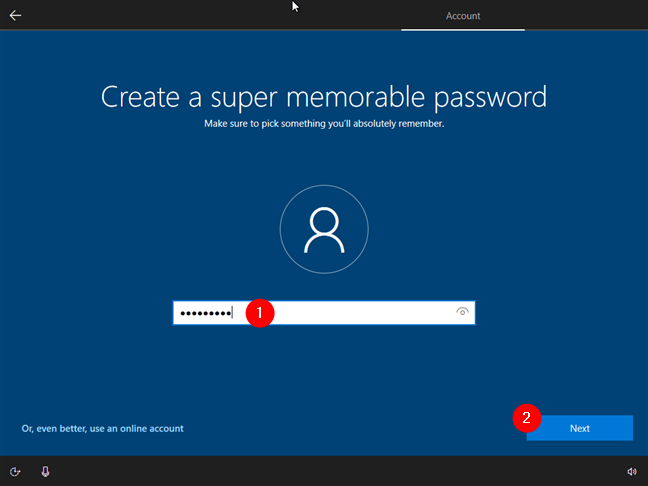
Task: Toggle the microphone icon
Action: click(45, 472)
